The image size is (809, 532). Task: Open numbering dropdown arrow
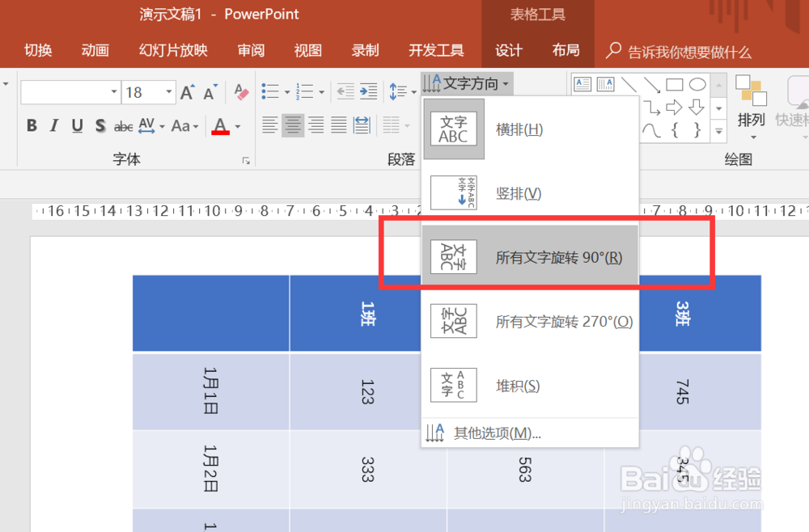point(321,93)
